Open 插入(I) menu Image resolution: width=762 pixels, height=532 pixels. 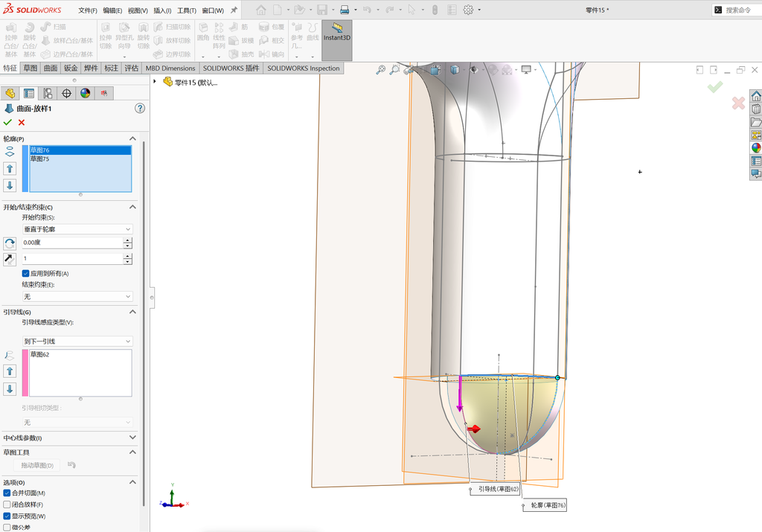click(162, 10)
